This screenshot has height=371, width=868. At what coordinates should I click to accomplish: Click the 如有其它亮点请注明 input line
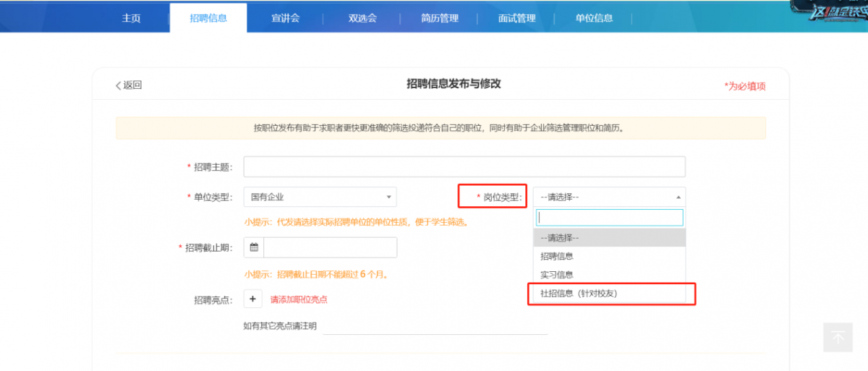click(434, 326)
